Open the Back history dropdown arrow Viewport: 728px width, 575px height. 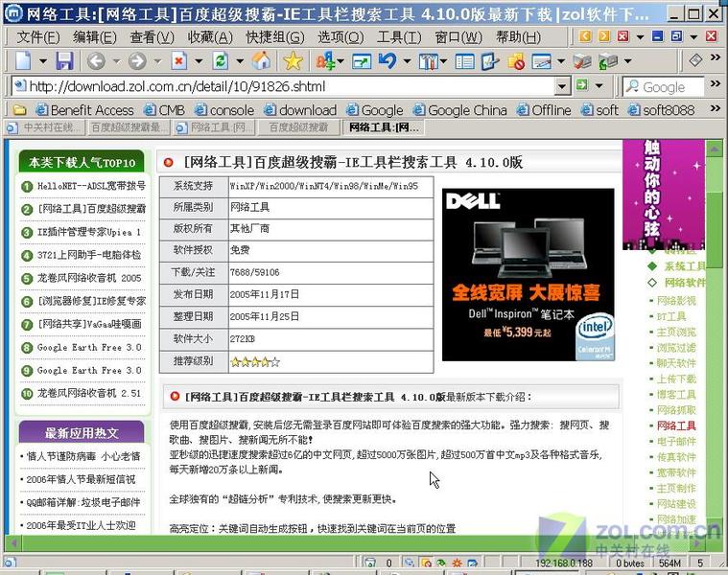116,60
